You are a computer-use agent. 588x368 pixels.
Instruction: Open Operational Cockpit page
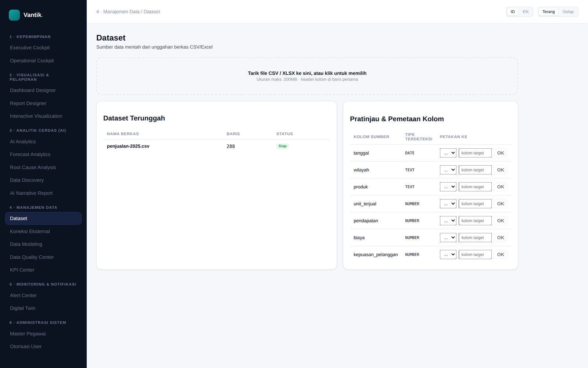click(43, 61)
